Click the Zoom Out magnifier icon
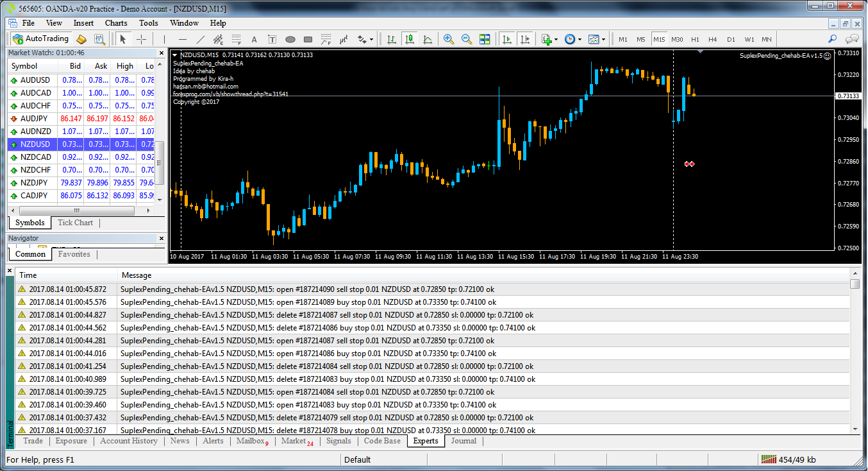The image size is (868, 471). coord(466,39)
